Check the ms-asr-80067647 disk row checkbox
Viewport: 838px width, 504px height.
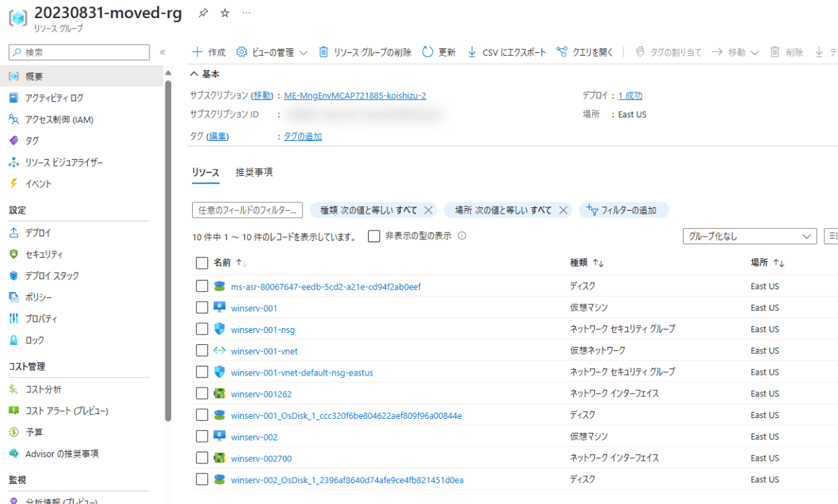coord(202,286)
